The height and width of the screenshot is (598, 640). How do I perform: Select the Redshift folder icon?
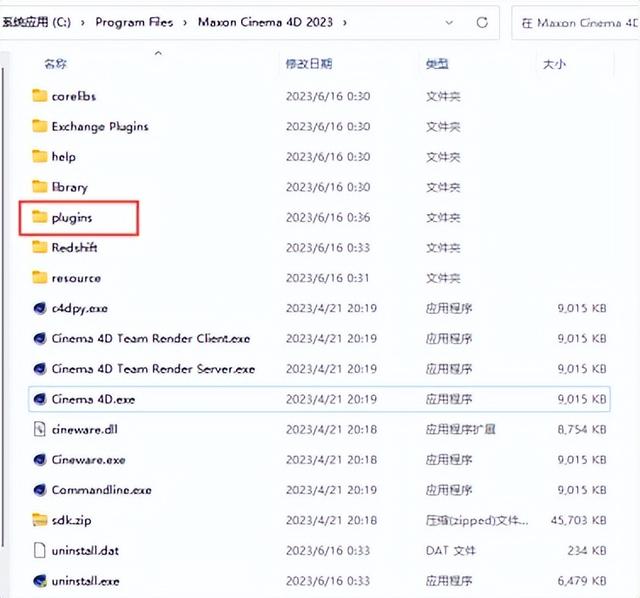pyautogui.click(x=40, y=247)
